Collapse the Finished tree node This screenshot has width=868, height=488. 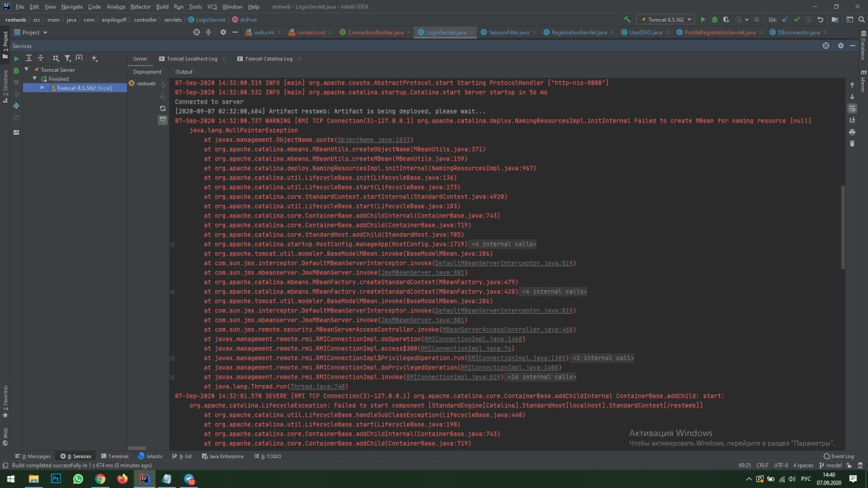pyautogui.click(x=35, y=79)
